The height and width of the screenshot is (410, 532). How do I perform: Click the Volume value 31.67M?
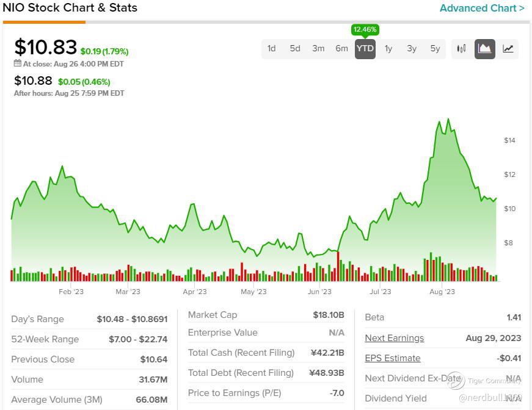153,379
